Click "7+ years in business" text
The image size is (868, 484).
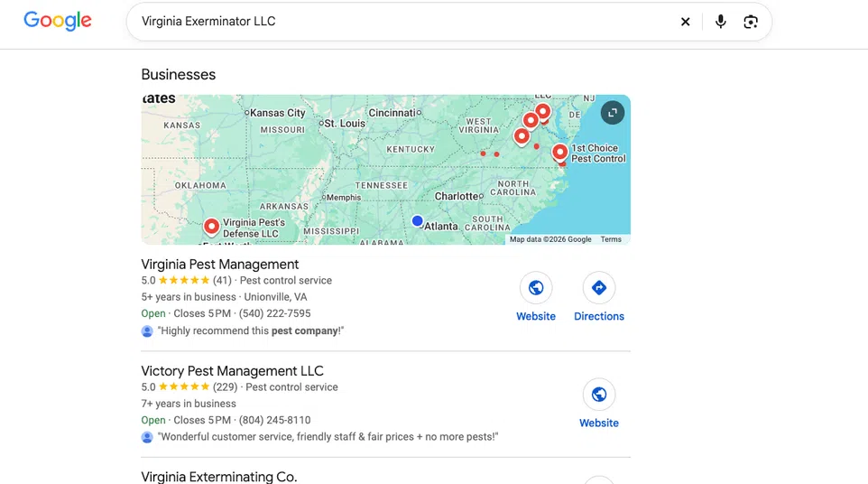[x=189, y=404]
